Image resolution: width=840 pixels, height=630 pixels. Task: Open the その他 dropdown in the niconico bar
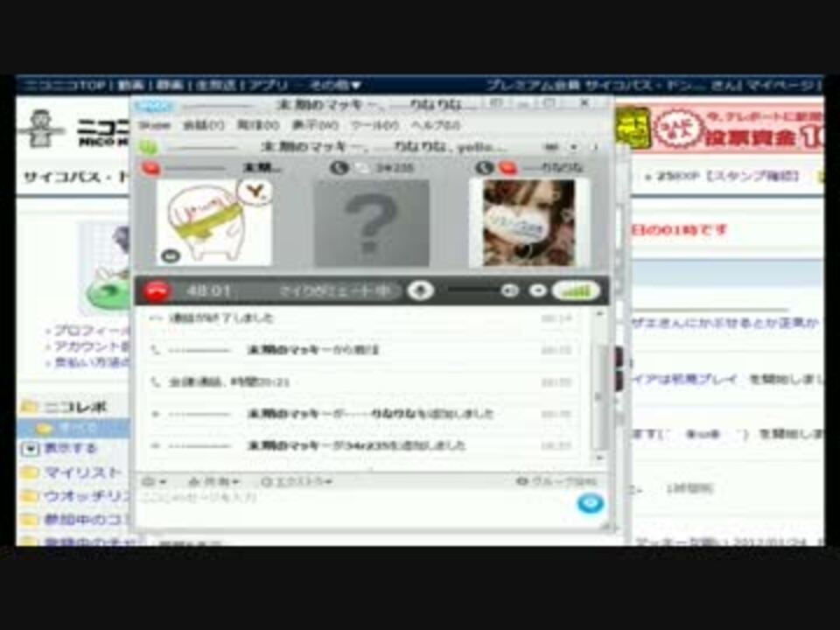point(336,86)
